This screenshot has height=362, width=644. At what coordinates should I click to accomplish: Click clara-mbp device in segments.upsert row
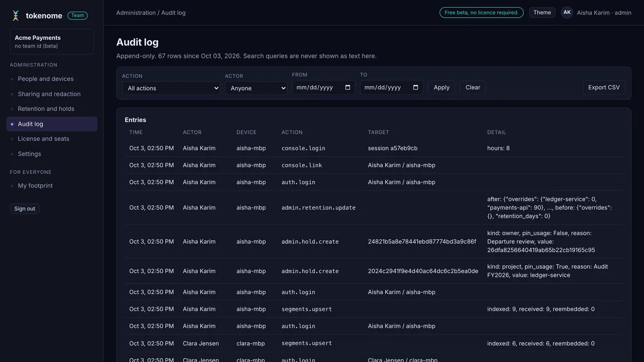[251, 344]
